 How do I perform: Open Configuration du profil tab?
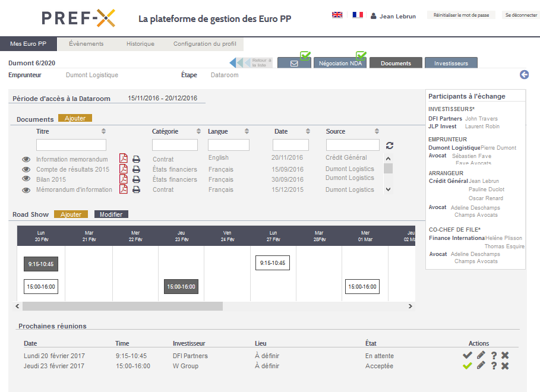[x=204, y=44]
